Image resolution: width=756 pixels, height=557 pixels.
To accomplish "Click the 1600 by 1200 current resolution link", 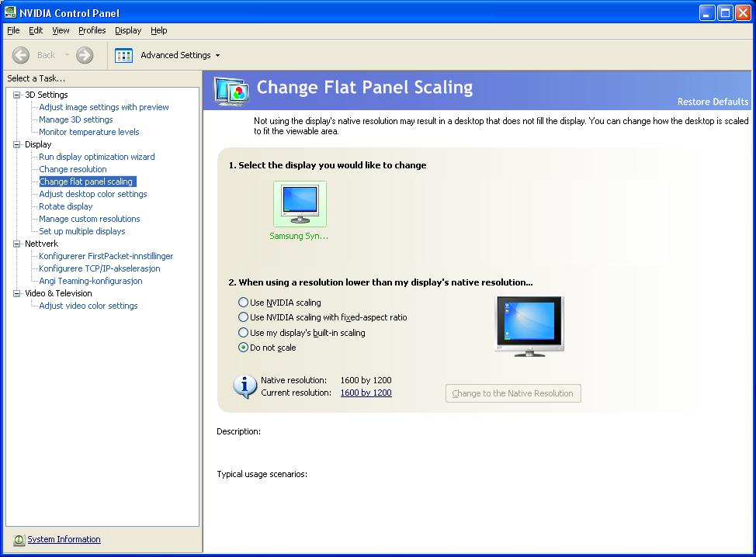I will tap(366, 393).
